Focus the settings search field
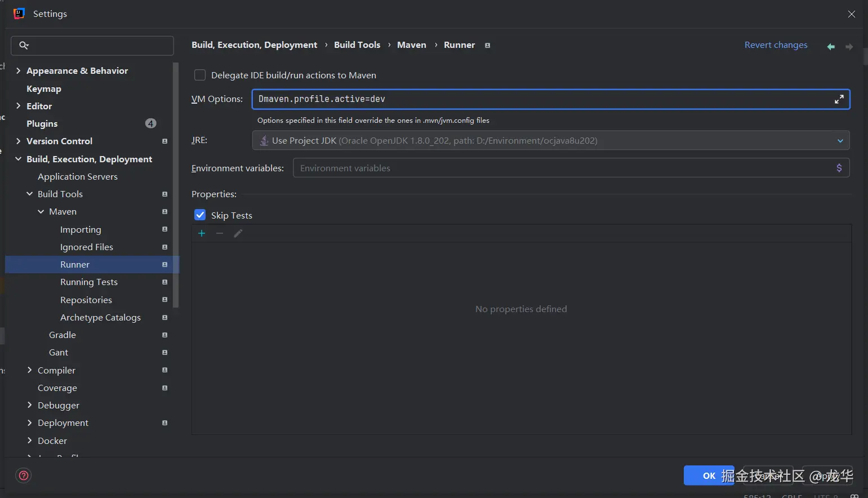Screen dimensions: 868x498 click(x=92, y=46)
